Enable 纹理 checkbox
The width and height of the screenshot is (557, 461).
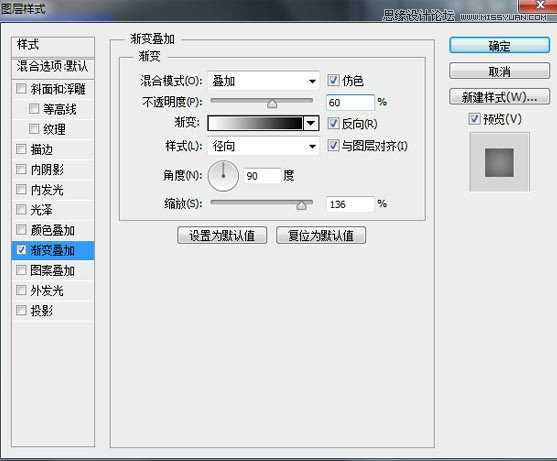(x=34, y=129)
